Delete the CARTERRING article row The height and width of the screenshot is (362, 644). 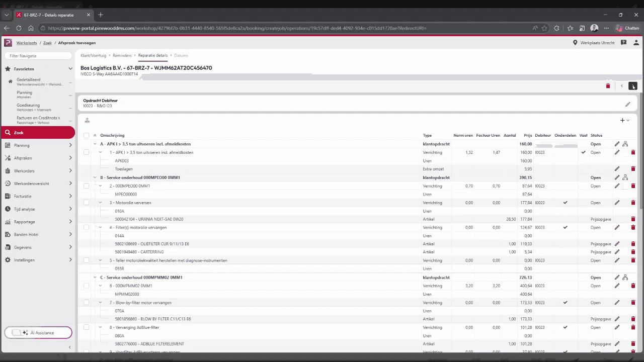633,252
